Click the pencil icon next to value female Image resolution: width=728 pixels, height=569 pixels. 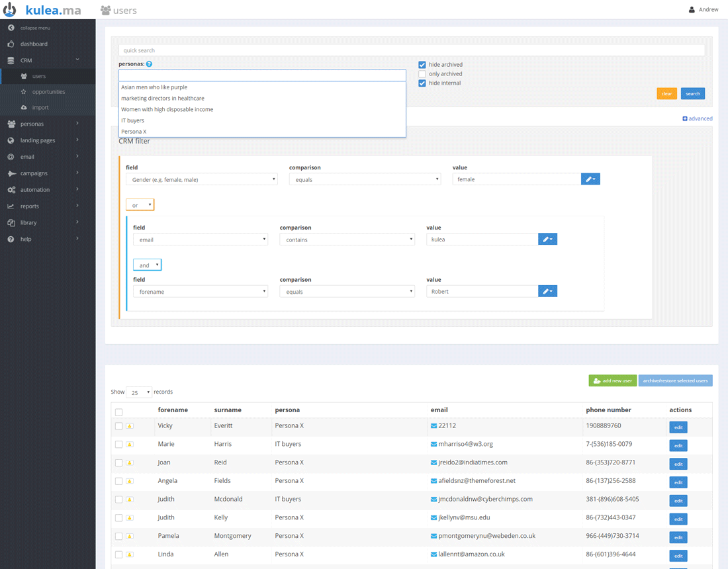[x=590, y=179]
